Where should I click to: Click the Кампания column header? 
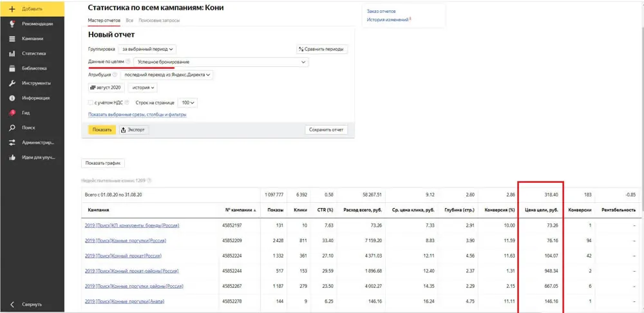pyautogui.click(x=99, y=210)
